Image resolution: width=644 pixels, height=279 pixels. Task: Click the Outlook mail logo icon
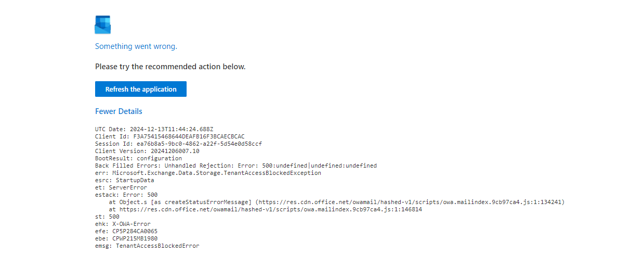tap(102, 24)
